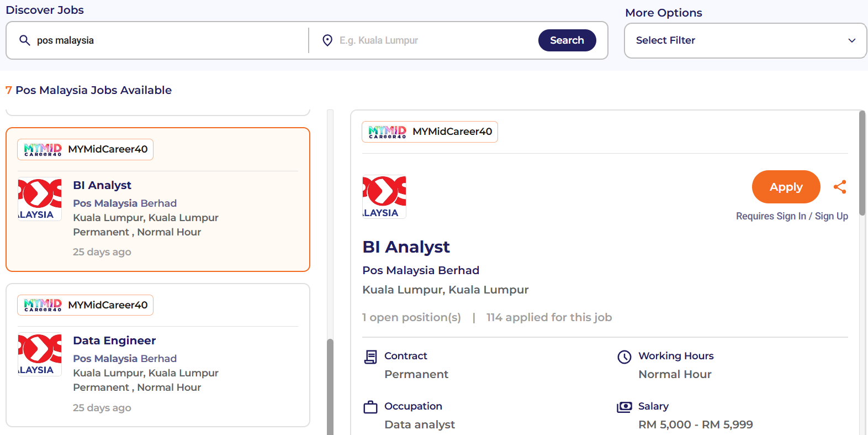The height and width of the screenshot is (435, 868).
Task: Click '25 days ago' in Data Engineer card
Action: click(102, 408)
